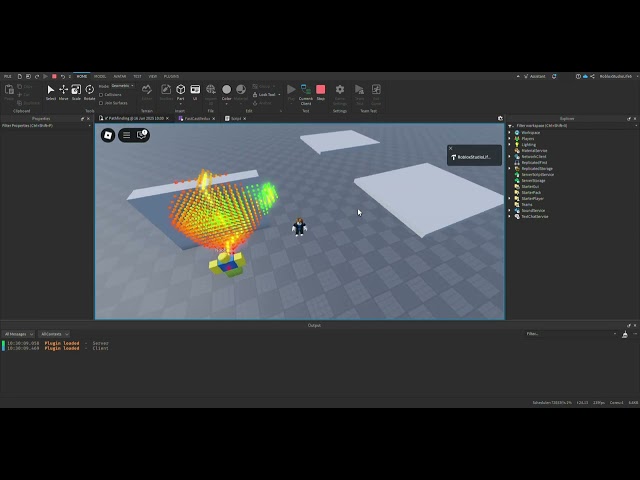Switch to the MODEL ribbon tab
This screenshot has width=640, height=480.
(100, 76)
